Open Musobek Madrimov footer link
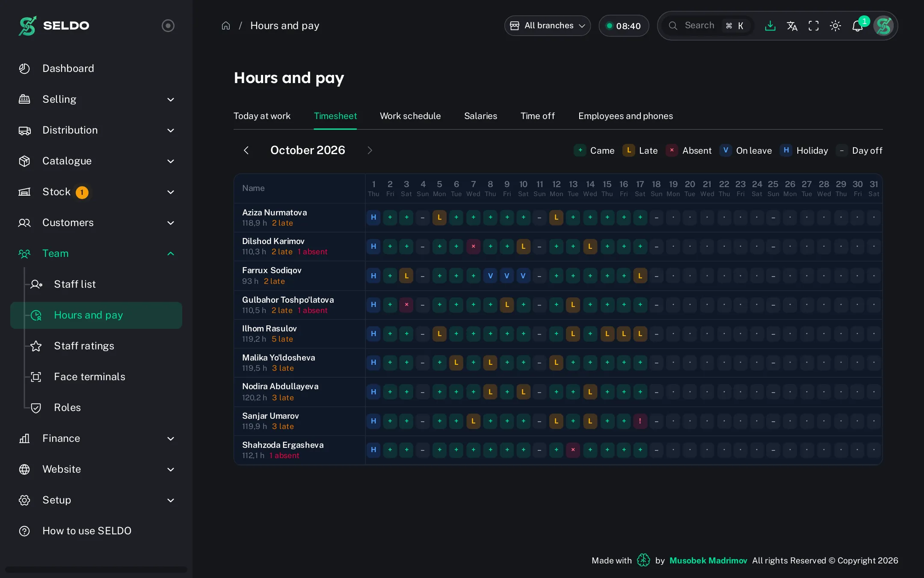This screenshot has width=924, height=578. [708, 560]
